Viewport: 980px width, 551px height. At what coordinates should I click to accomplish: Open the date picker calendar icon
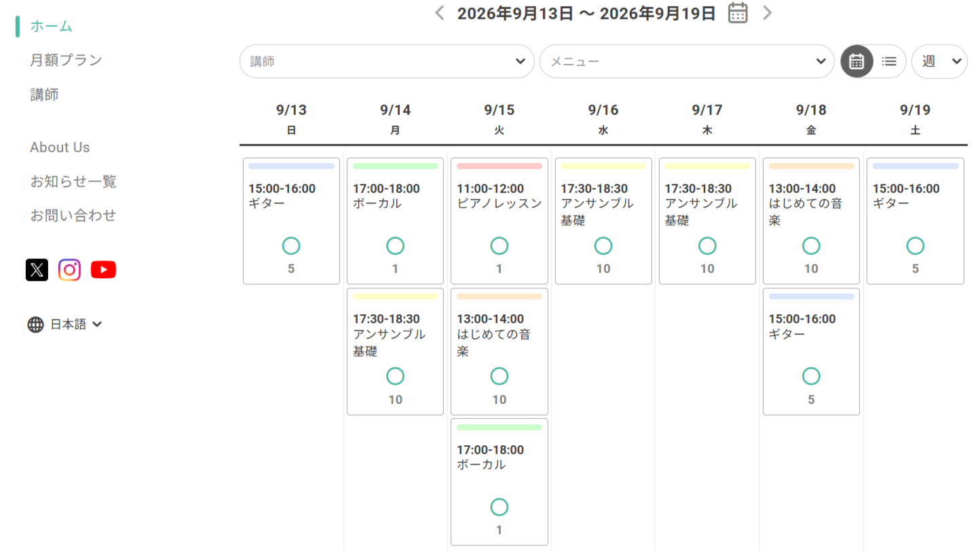tap(738, 13)
